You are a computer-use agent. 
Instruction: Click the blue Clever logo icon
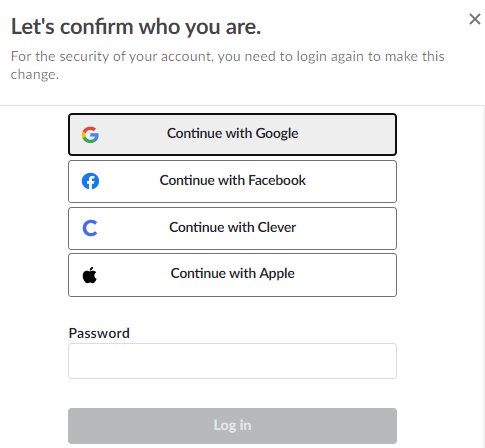[x=90, y=228]
